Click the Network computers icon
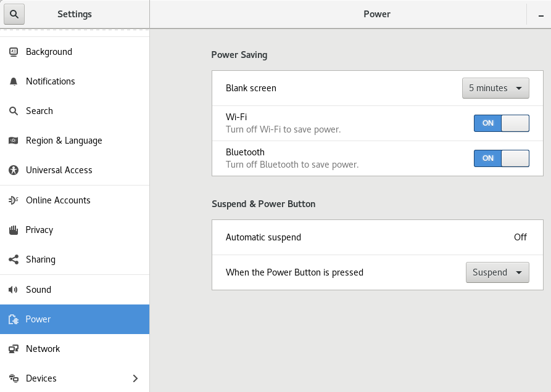This screenshot has width=551, height=392. [x=14, y=349]
